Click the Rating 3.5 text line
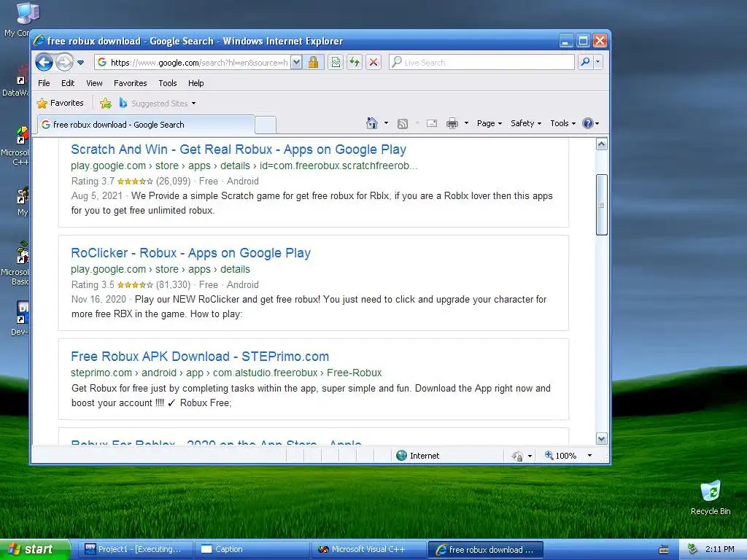 tap(165, 285)
